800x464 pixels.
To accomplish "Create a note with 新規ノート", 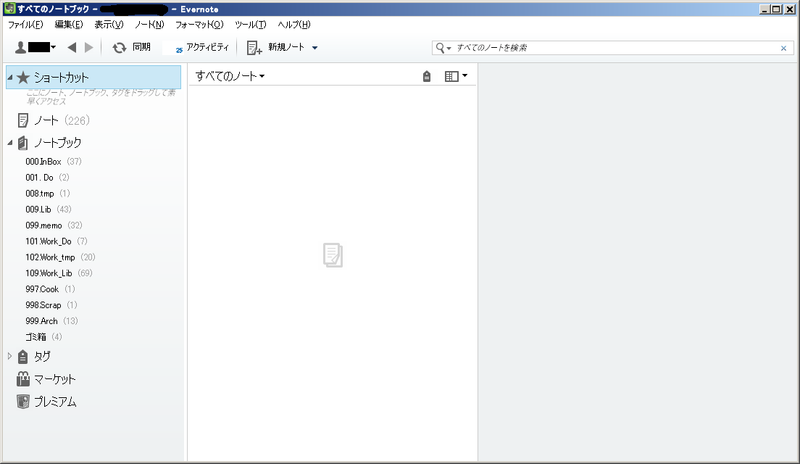I will tap(276, 47).
